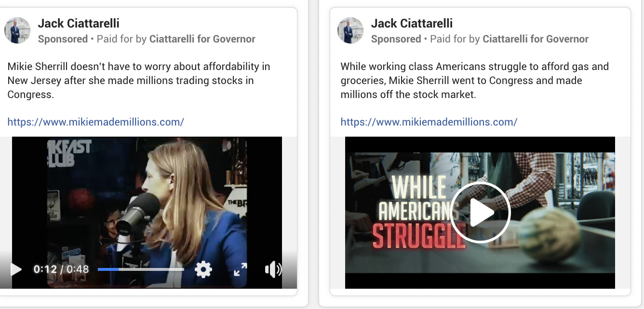
Task: Click the Sponsored label in left ad
Action: point(63,39)
